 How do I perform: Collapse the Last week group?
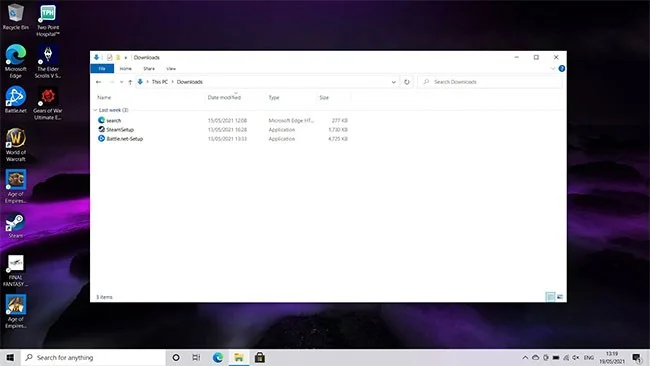[x=95, y=110]
